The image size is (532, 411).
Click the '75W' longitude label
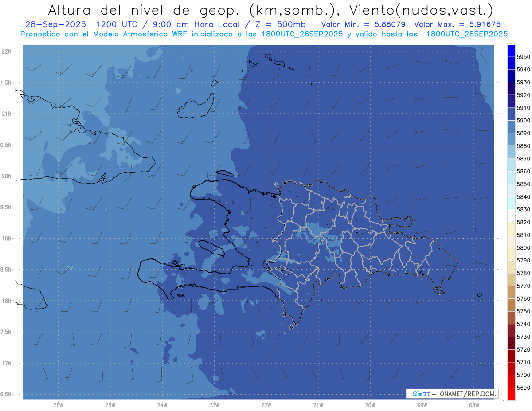pos(110,405)
